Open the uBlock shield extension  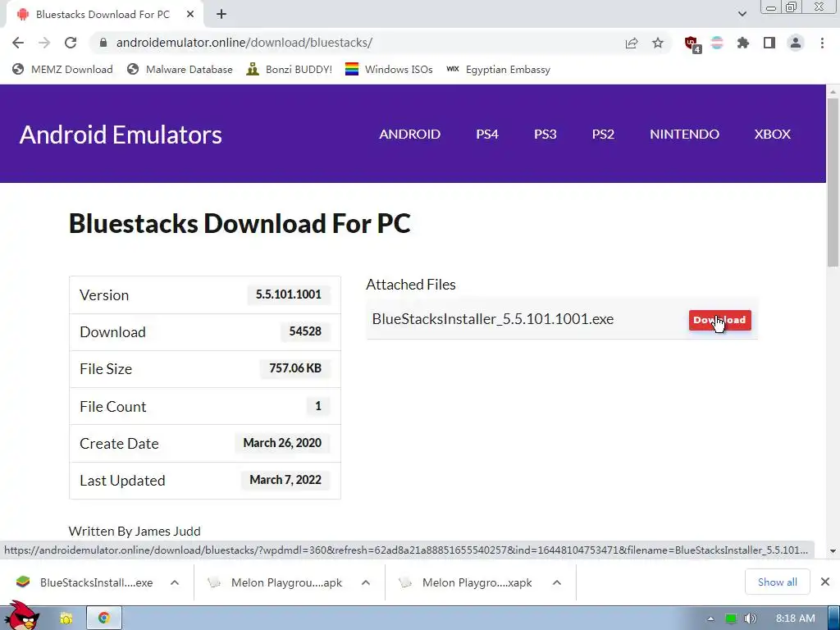pos(692,43)
